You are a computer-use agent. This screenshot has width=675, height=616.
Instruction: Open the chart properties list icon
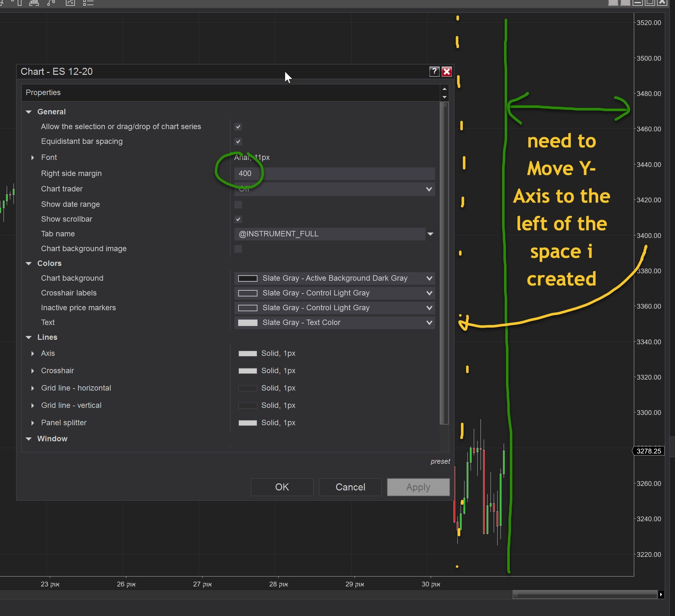coord(88,3)
